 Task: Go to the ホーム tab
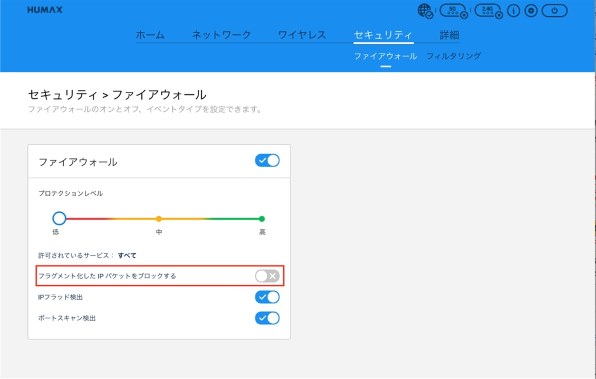(x=150, y=35)
